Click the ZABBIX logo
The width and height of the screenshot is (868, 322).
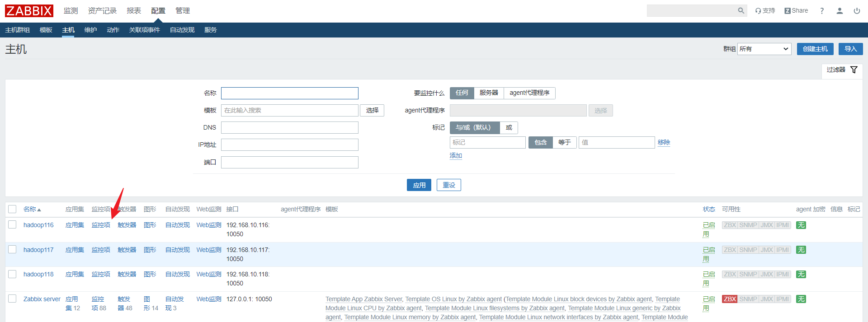click(29, 11)
